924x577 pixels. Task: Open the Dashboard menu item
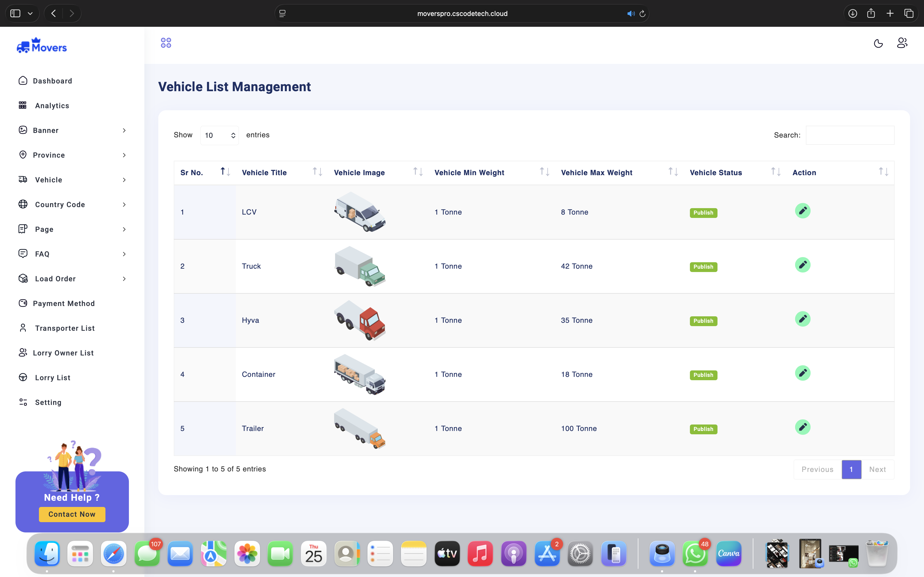[x=52, y=81]
